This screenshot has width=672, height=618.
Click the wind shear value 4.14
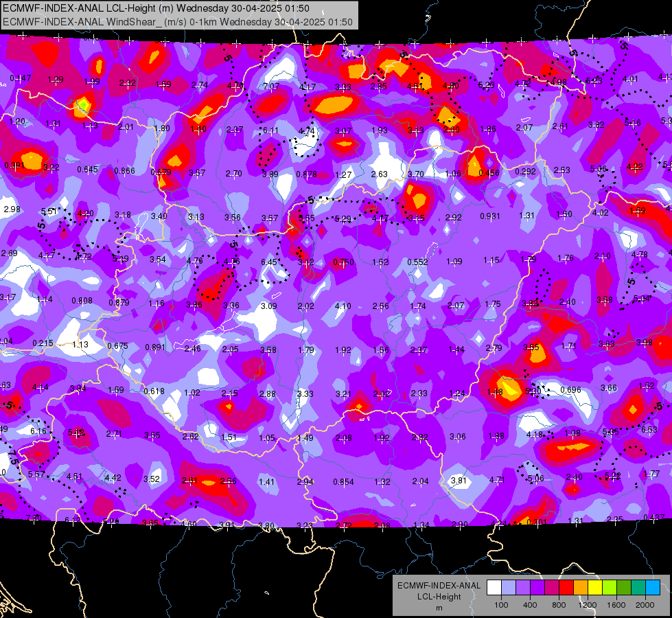[40, 388]
